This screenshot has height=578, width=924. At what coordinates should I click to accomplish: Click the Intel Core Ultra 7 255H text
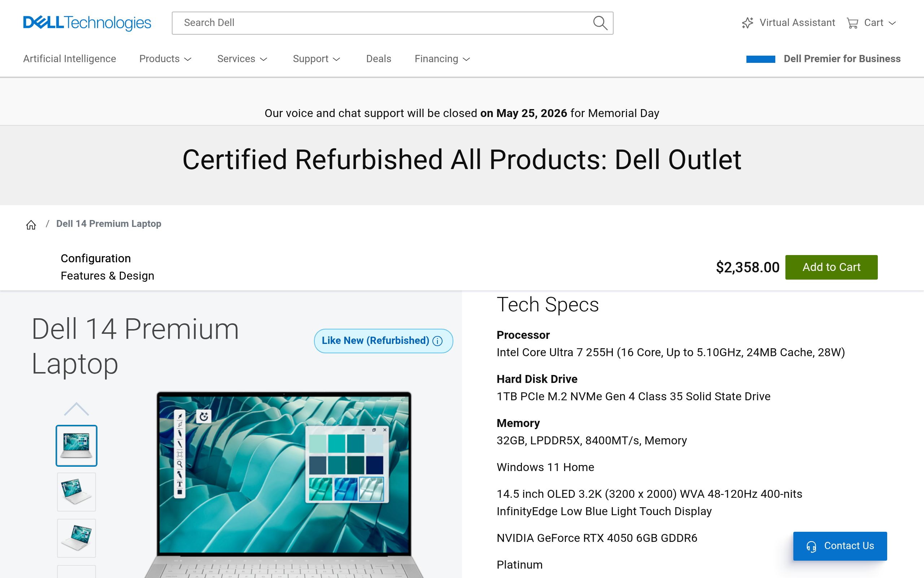[x=671, y=353]
